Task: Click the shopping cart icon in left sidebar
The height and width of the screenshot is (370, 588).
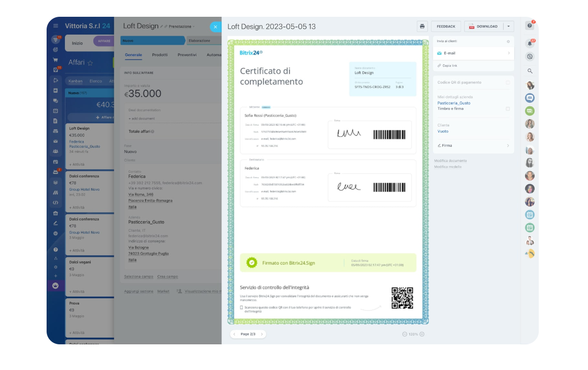Action: [x=56, y=60]
